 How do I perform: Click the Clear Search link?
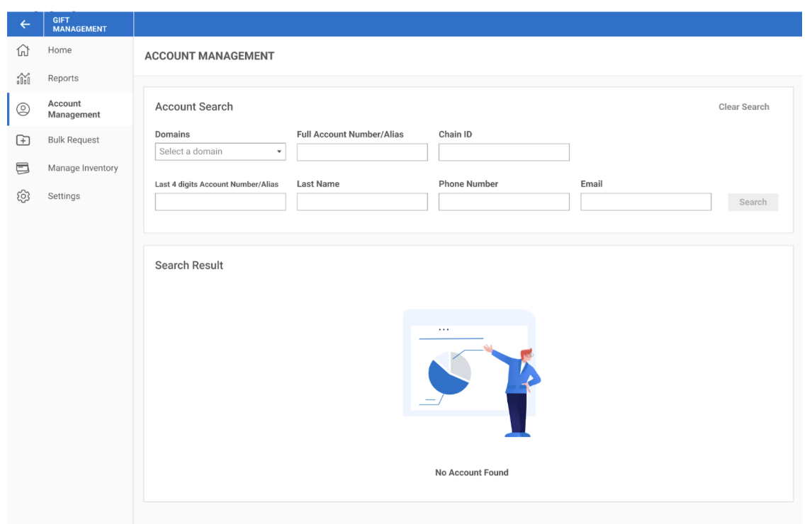point(743,107)
